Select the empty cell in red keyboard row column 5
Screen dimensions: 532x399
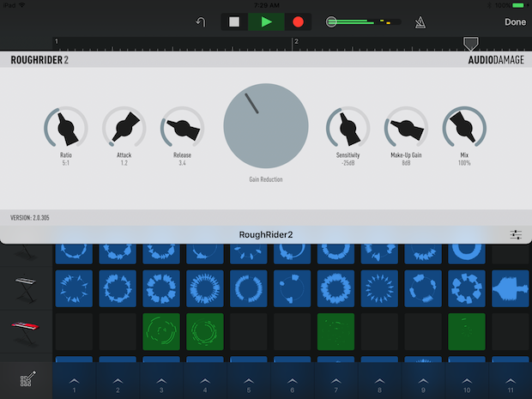[249, 332]
